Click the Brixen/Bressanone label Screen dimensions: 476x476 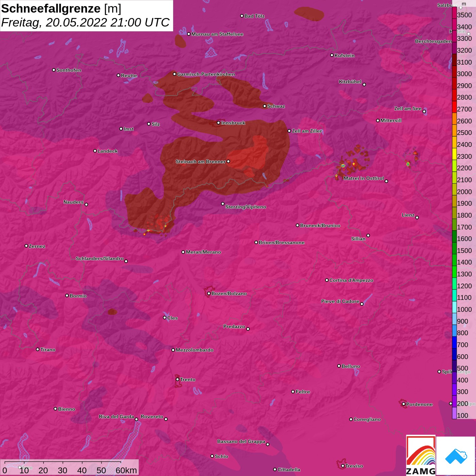pos(282,242)
